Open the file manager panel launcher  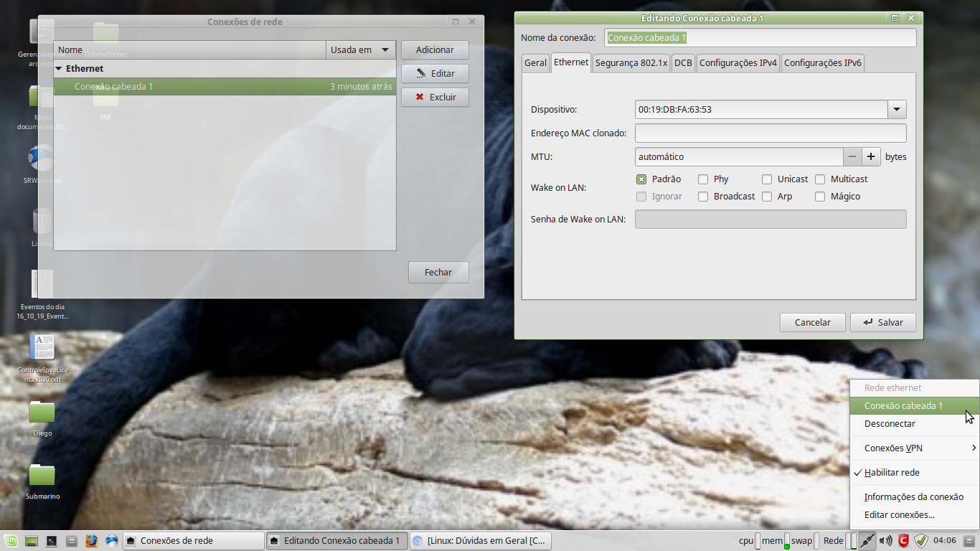click(x=71, y=541)
